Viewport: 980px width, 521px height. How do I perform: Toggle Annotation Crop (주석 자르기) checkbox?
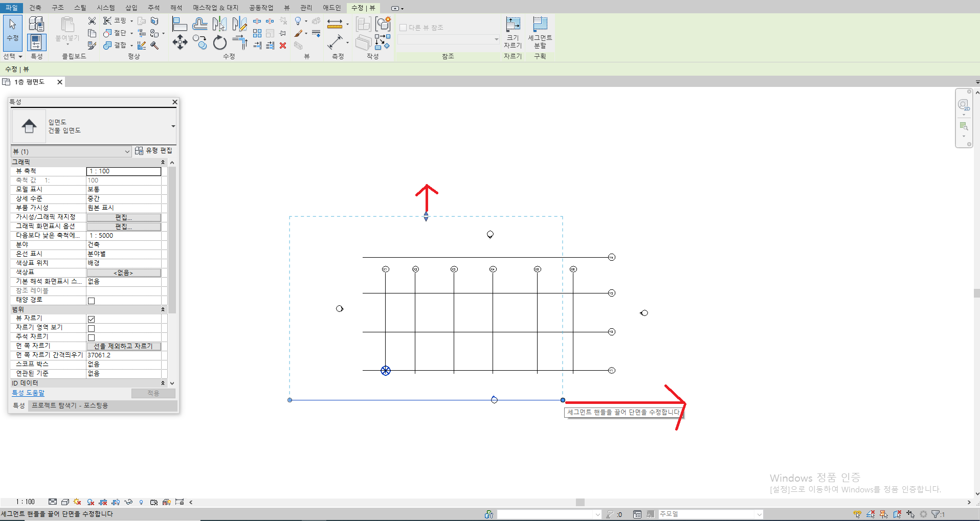pos(91,337)
